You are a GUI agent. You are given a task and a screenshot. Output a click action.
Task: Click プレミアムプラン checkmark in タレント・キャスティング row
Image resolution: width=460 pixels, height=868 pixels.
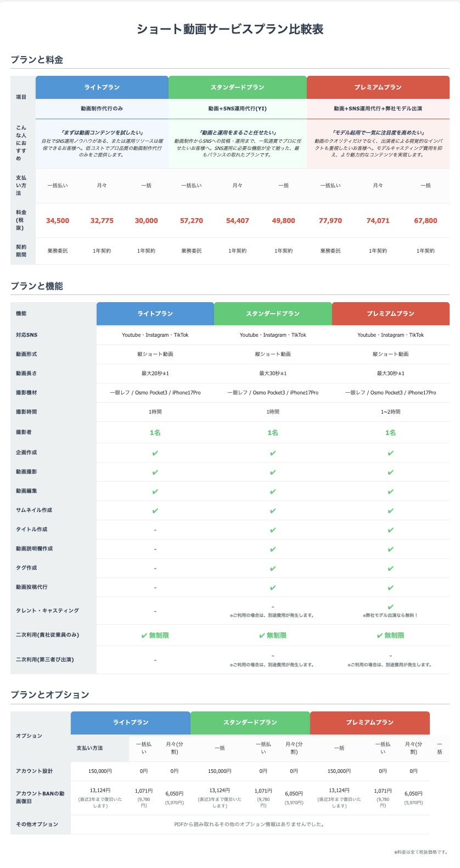pos(390,607)
